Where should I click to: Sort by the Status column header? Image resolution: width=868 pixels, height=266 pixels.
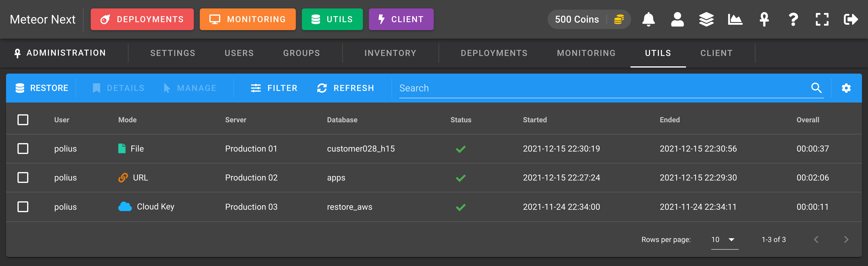[461, 120]
